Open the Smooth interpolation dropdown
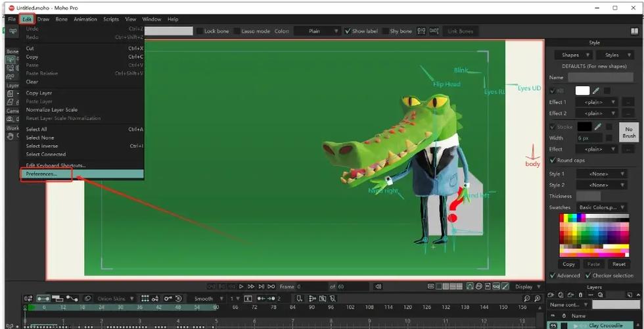644x329 pixels. 209,299
